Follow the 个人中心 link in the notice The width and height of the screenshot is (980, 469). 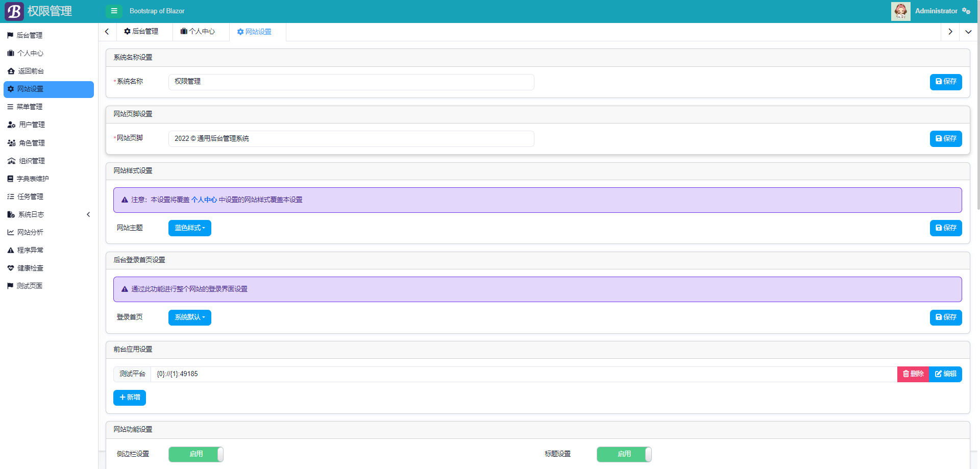[x=204, y=200]
